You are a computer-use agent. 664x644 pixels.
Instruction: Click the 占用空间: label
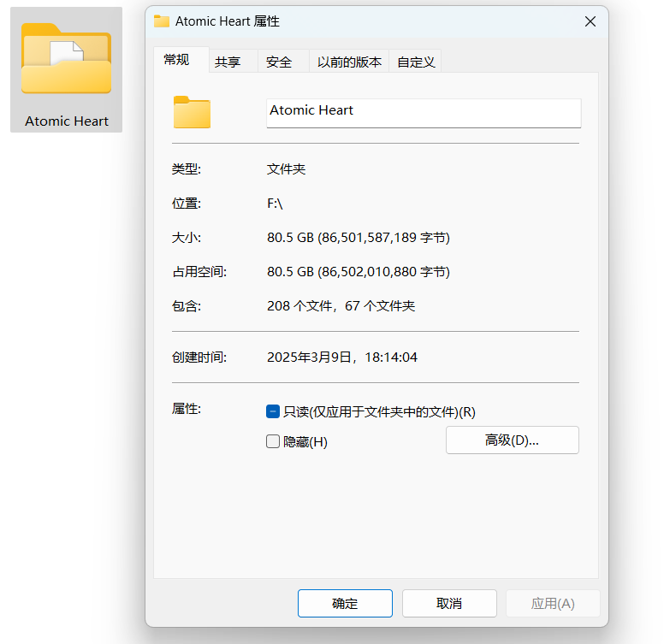pyautogui.click(x=199, y=272)
